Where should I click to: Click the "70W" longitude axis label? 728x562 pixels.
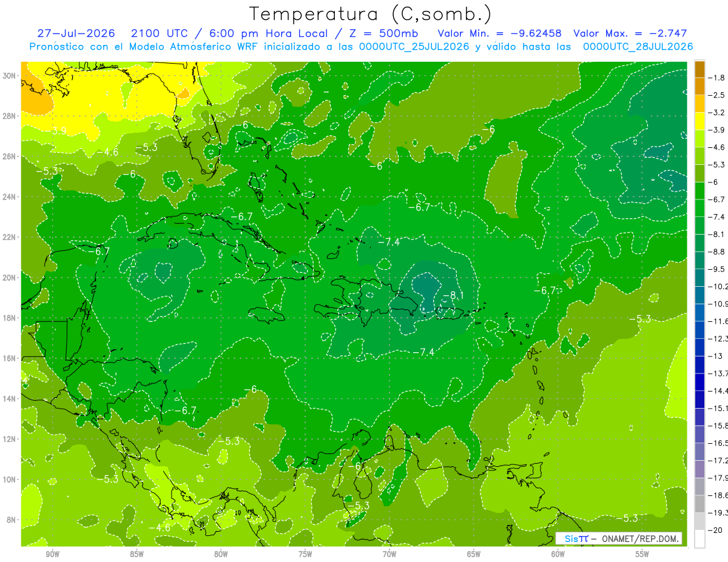coord(389,554)
